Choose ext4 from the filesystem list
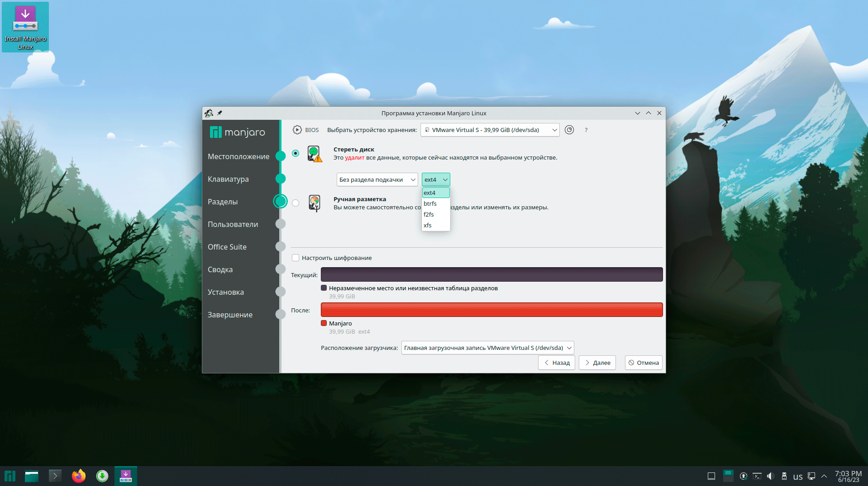 pos(436,193)
